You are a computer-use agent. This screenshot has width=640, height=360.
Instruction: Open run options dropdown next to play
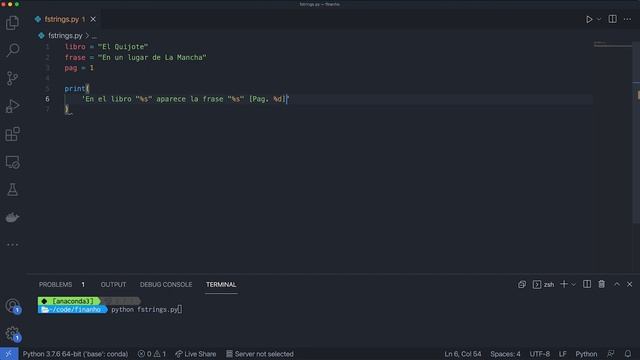[599, 19]
